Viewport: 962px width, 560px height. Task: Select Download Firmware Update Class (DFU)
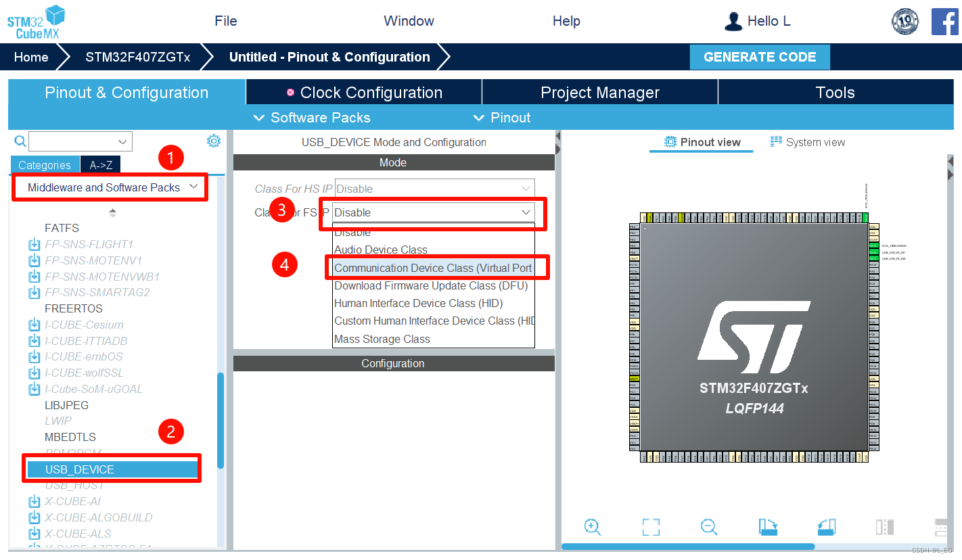434,285
